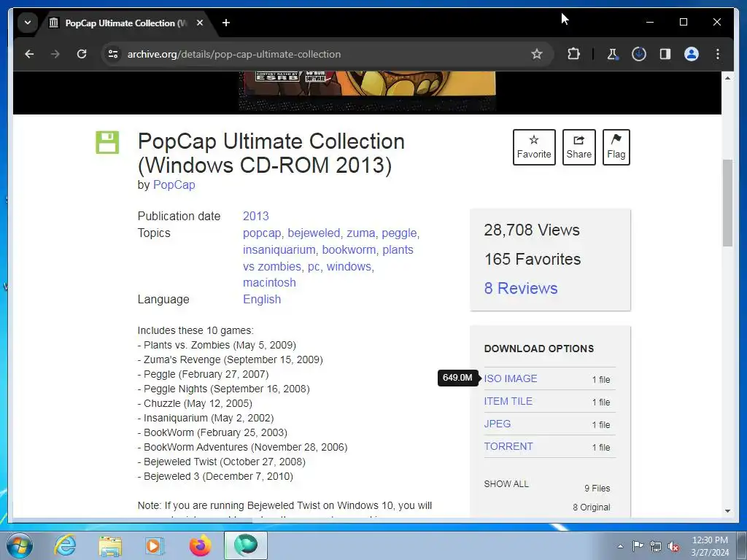Viewport: 747px width, 560px height.
Task: Open a new browser tab
Action: click(x=226, y=23)
